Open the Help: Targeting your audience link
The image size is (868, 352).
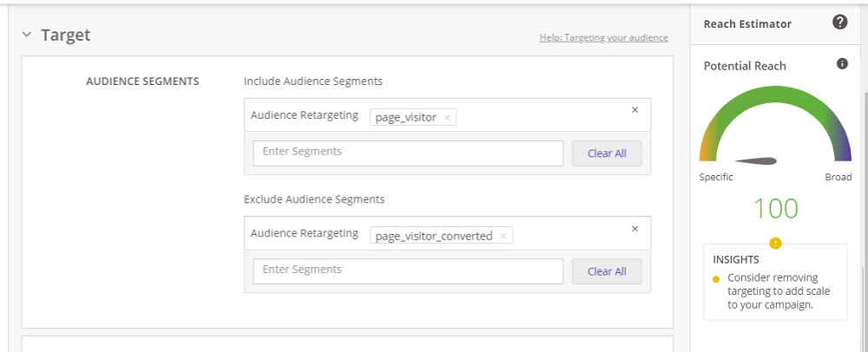click(603, 38)
